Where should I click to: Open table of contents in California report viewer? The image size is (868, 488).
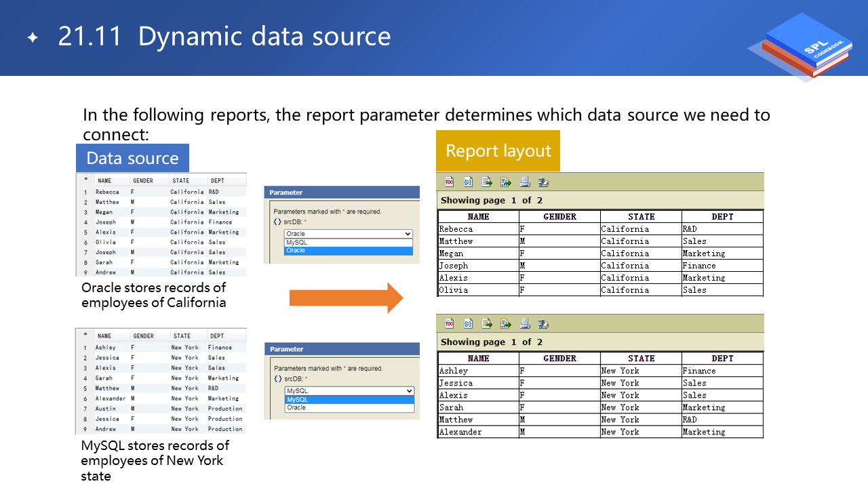[x=449, y=182]
